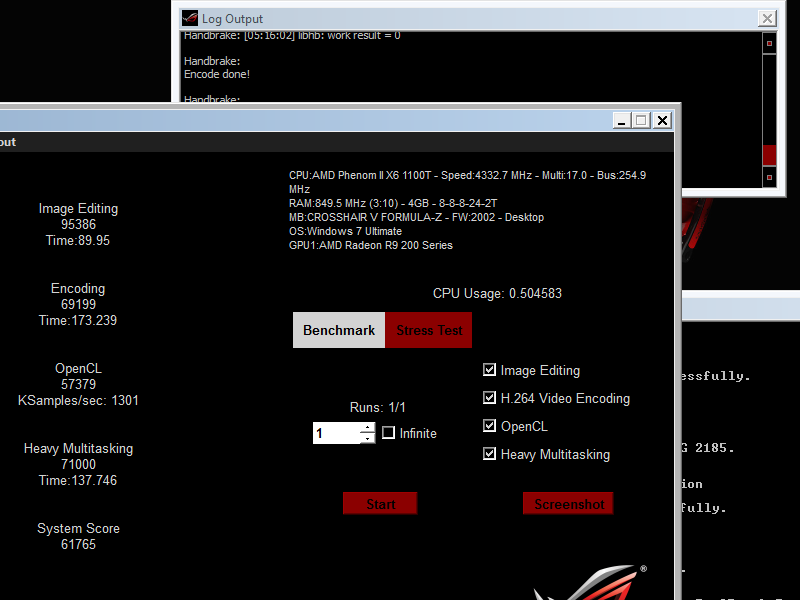Click the Start button

380,504
